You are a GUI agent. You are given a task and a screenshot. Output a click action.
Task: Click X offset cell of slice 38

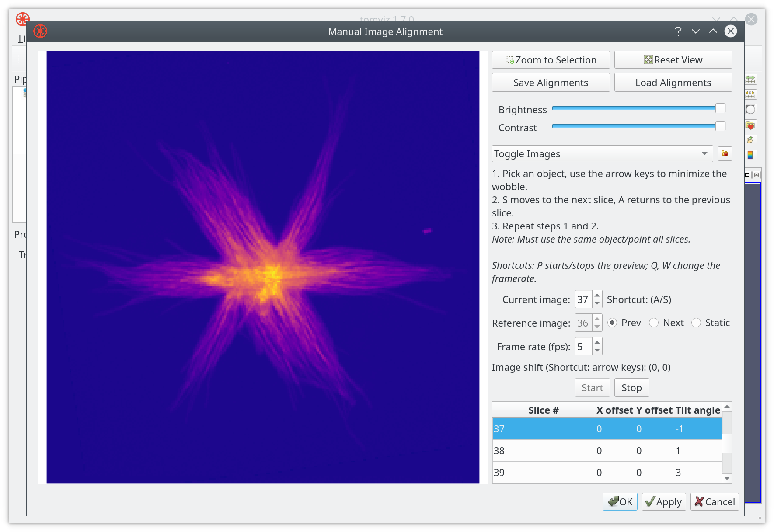[x=615, y=451]
